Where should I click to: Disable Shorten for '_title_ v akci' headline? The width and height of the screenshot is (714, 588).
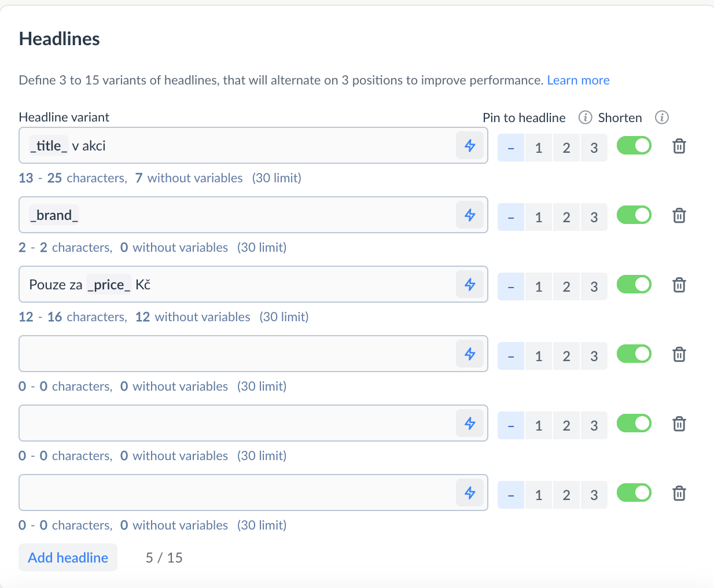pos(634,146)
